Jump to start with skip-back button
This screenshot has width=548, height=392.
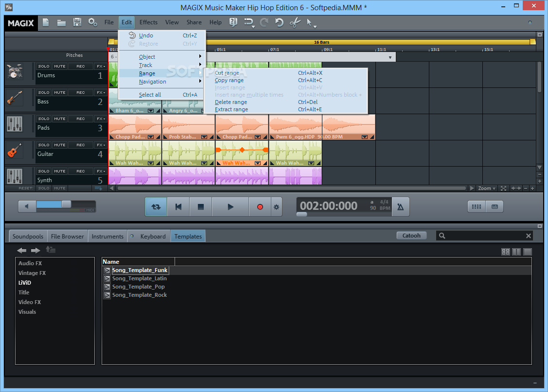coord(178,207)
